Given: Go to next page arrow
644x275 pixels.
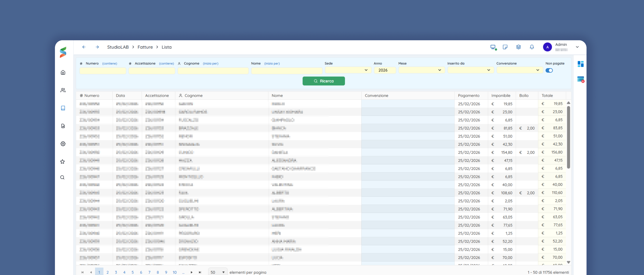Looking at the screenshot, I should [x=192, y=272].
